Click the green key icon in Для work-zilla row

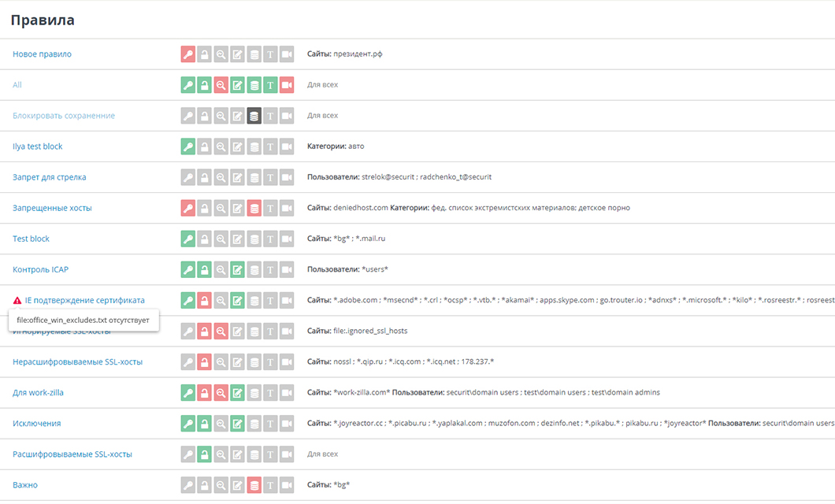click(x=188, y=393)
